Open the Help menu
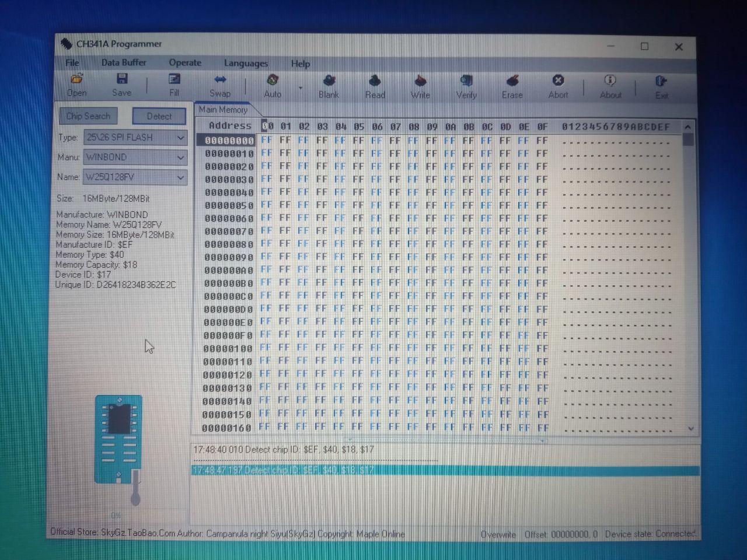Viewport: 747px width, 560px height. click(x=301, y=64)
